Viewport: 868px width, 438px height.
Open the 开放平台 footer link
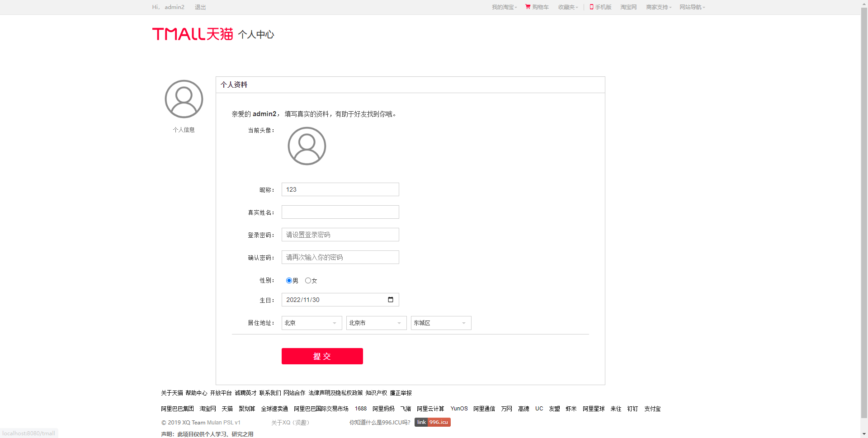(221, 393)
